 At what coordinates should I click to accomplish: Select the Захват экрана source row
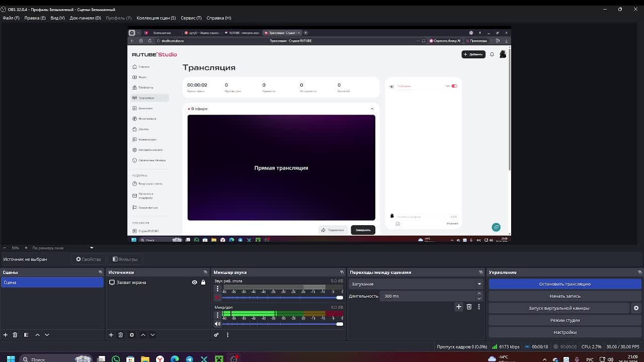(x=157, y=283)
